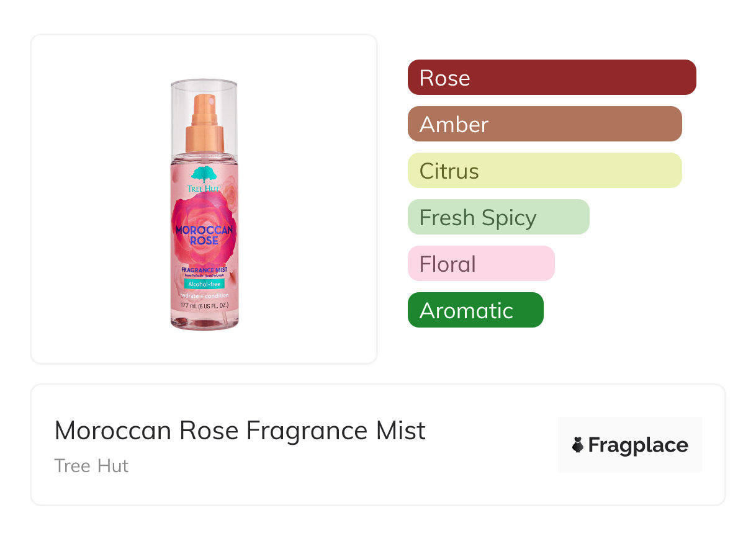Select the brown Amber accord bar
Screen dimensions: 756x536
pos(544,124)
